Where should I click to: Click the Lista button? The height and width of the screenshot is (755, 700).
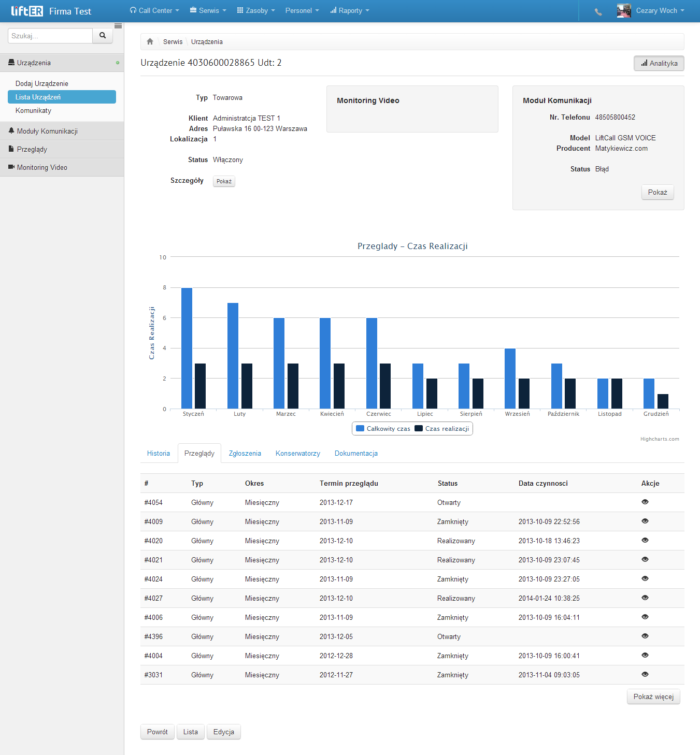click(x=191, y=732)
